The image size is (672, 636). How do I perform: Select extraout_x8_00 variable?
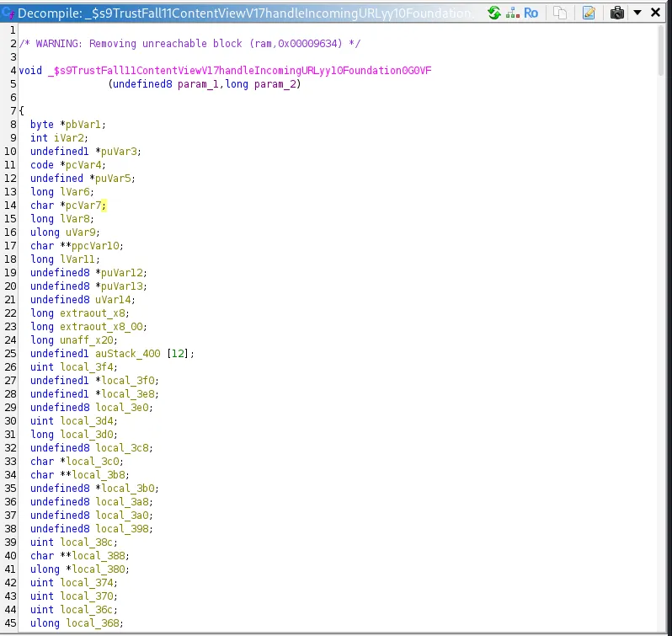(101, 327)
